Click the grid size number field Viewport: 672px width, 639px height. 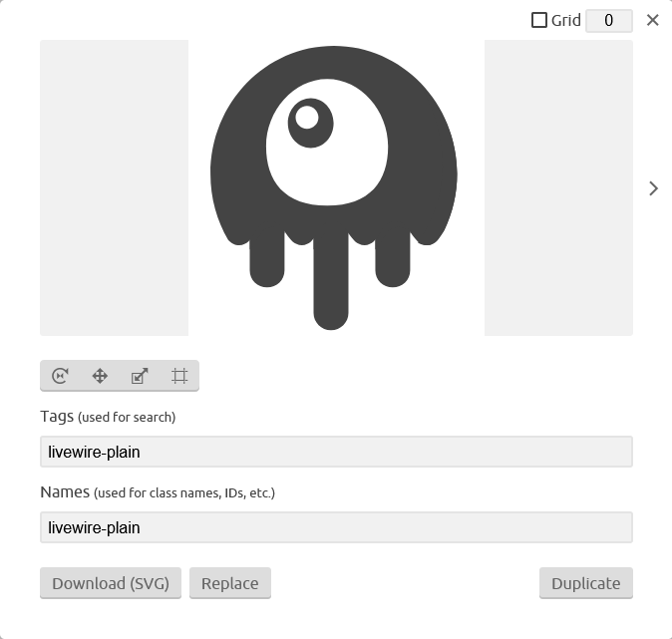[609, 21]
